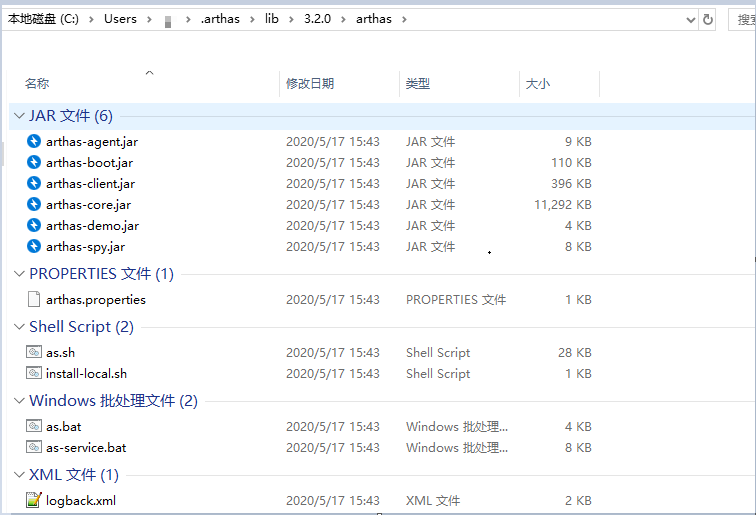The image size is (756, 515).
Task: Collapse the Shell Script (2) group
Action: click(x=19, y=327)
